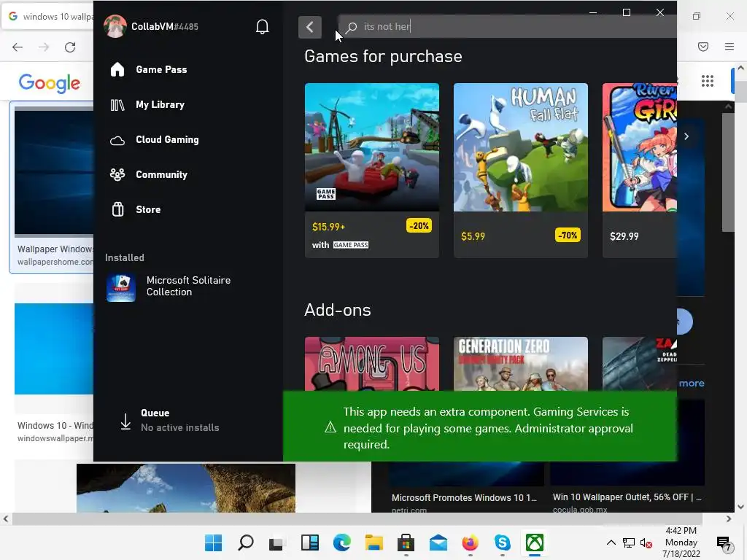Click the -20% discount badge

(x=419, y=226)
